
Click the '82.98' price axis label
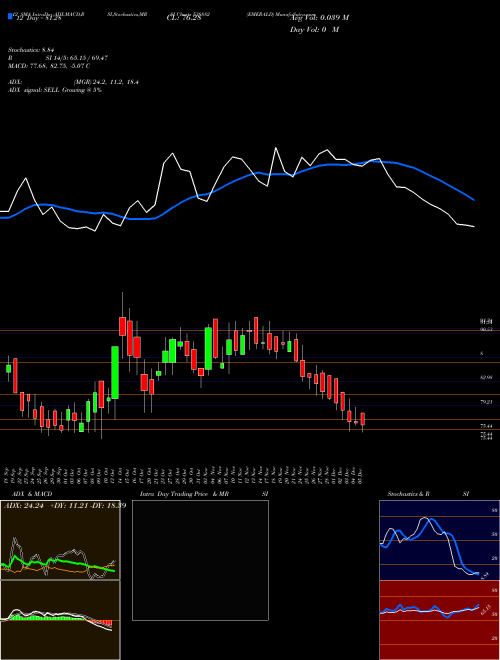point(486,378)
